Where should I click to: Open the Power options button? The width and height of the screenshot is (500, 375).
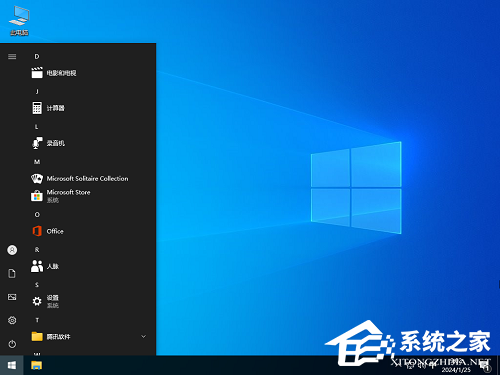point(12,344)
